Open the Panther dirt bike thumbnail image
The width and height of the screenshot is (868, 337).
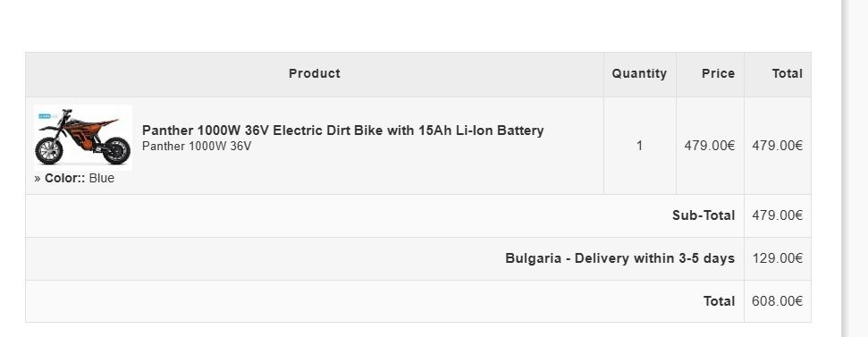point(83,137)
